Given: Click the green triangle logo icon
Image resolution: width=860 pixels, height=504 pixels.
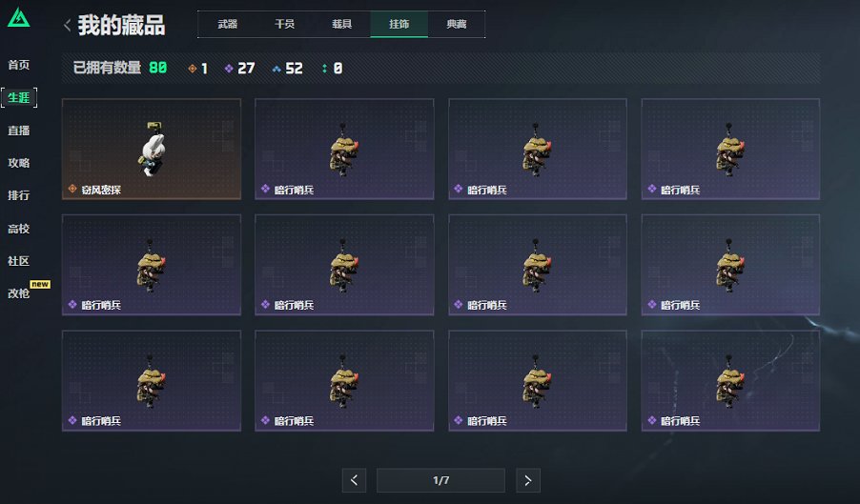Looking at the screenshot, I should (19, 17).
